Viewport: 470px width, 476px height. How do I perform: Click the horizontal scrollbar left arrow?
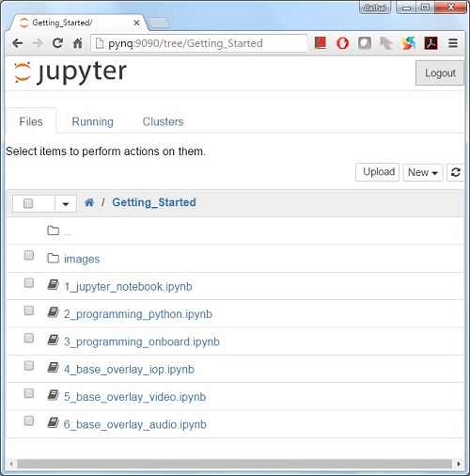pos(11,464)
